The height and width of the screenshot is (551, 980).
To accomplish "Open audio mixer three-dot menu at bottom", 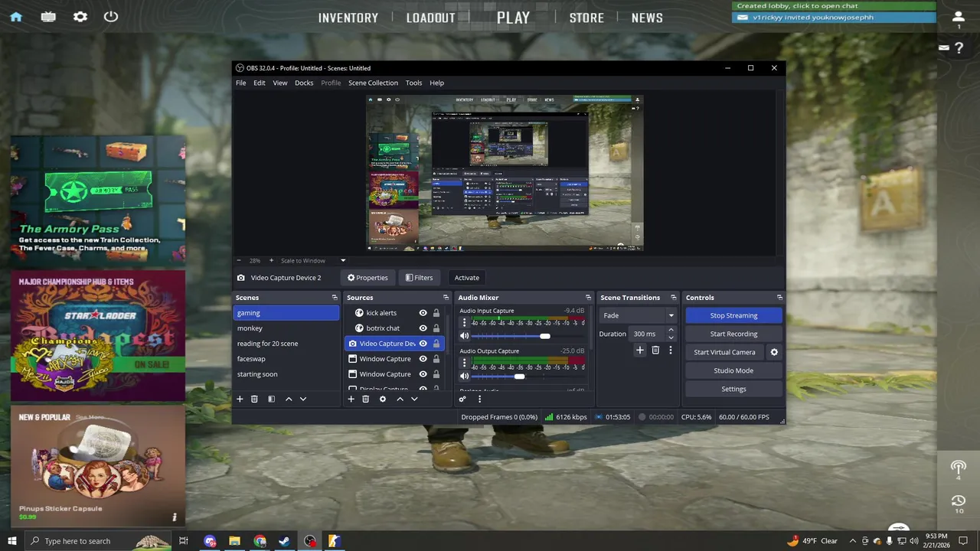I will 480,399.
